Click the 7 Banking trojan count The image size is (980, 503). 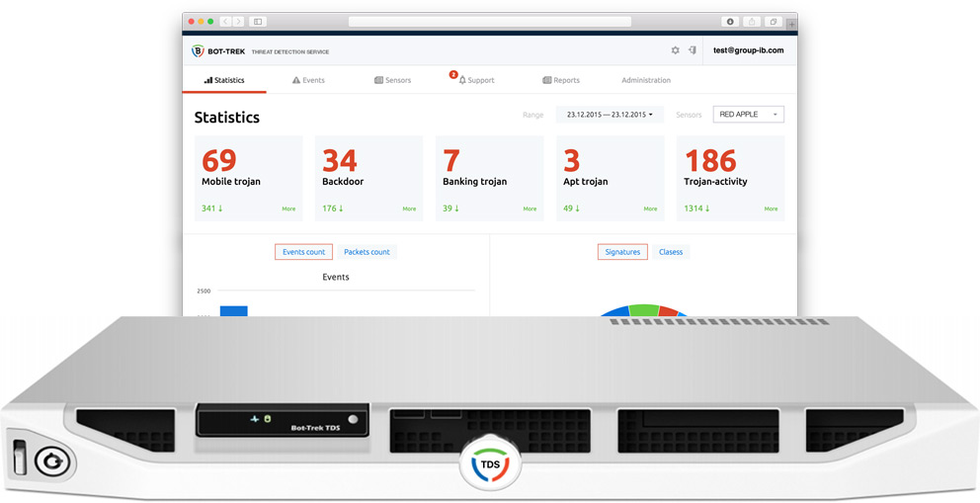[451, 161]
